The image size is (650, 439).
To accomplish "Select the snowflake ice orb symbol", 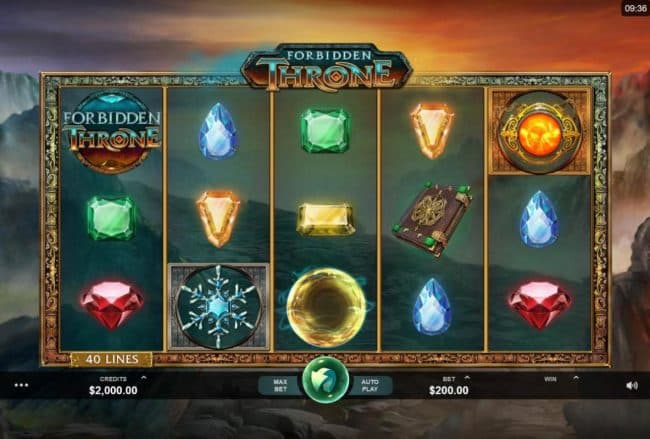I will [x=218, y=307].
